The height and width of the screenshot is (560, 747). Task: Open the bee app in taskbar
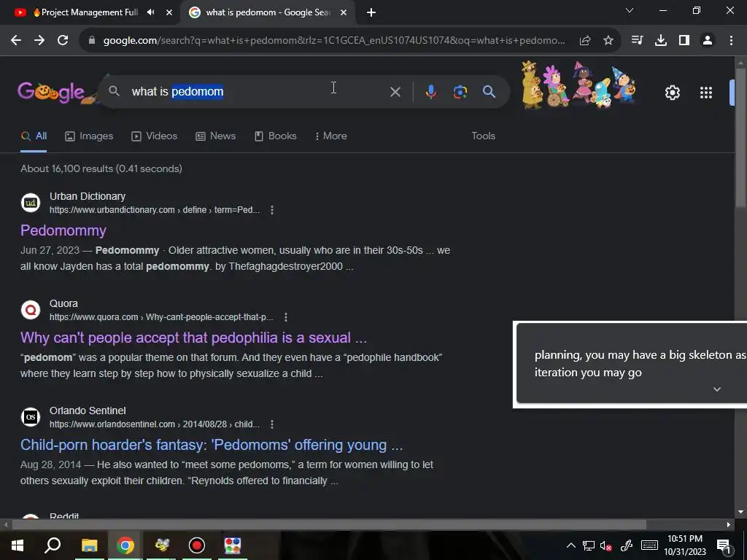161,545
